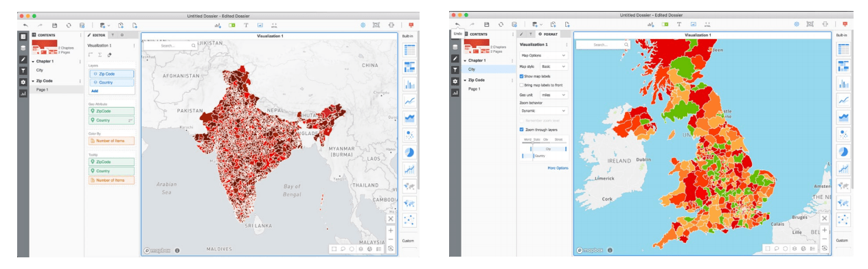Open add data dropdown arrow in left window

[x=108, y=25]
